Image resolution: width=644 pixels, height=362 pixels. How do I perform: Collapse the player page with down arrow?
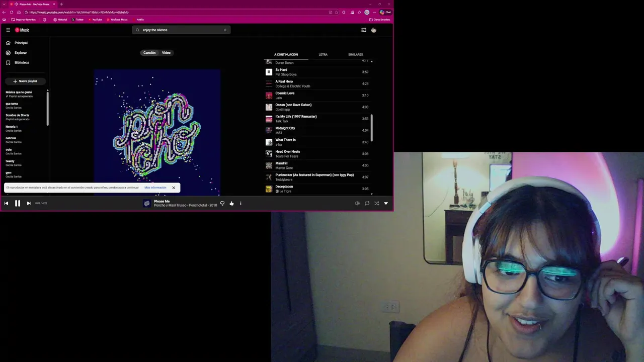[386, 203]
